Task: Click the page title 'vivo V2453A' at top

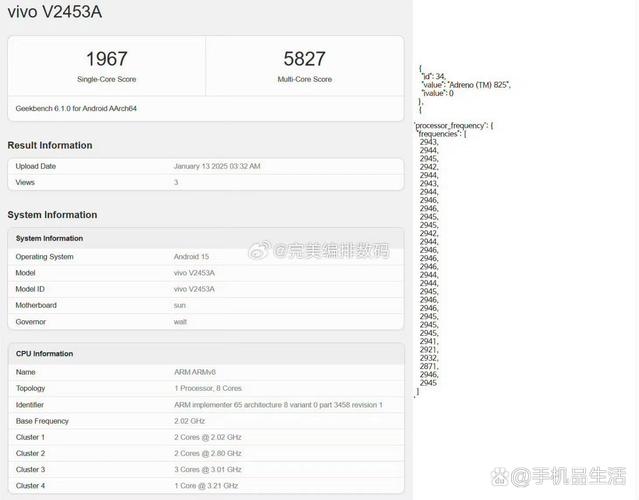Action: (x=55, y=12)
